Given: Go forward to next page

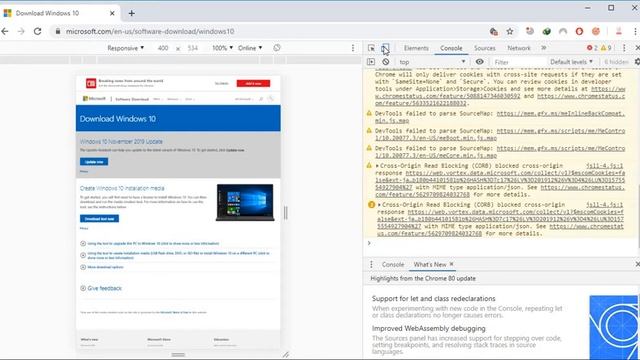Looking at the screenshot, I should click(x=21, y=31).
